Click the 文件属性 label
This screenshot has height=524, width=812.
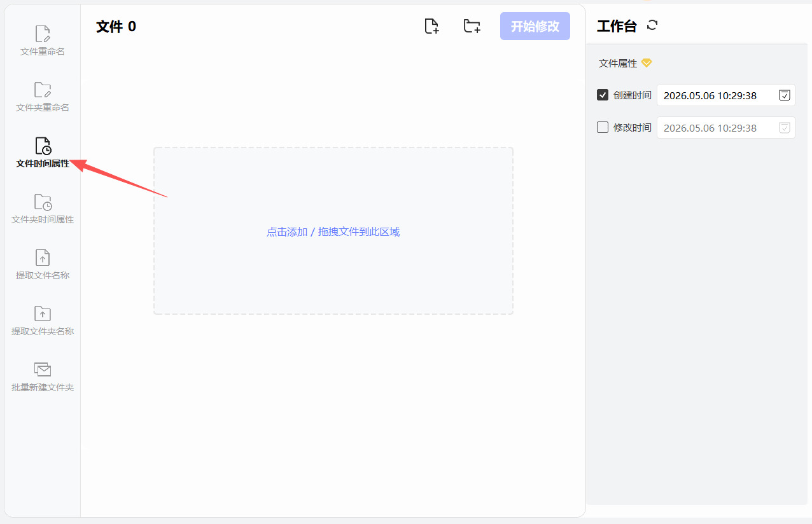(618, 64)
